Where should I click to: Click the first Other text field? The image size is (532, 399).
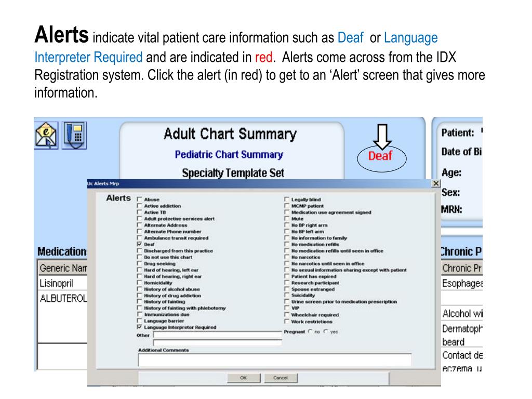[217, 335]
